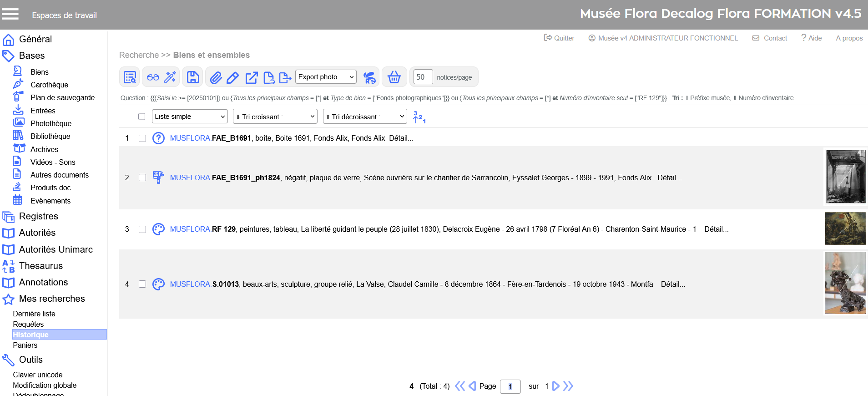Click the La Valse sculpture thumbnail
868x396 pixels.
click(845, 284)
